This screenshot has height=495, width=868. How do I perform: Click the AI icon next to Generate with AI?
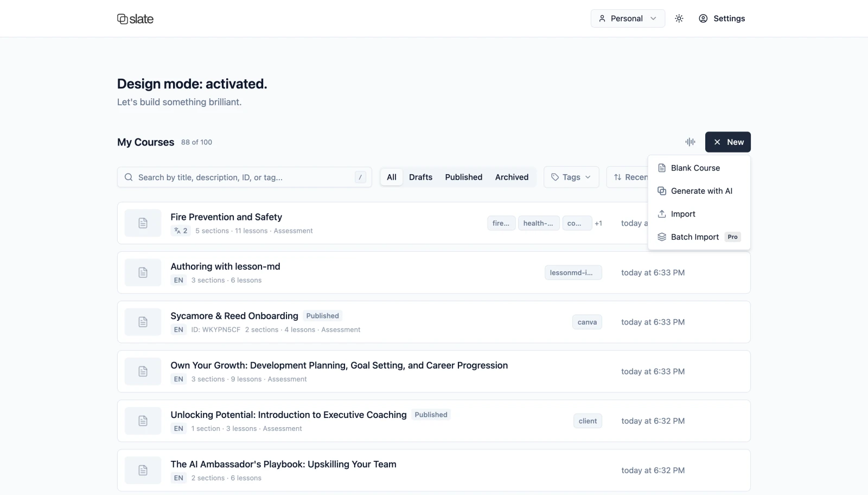[x=662, y=191]
